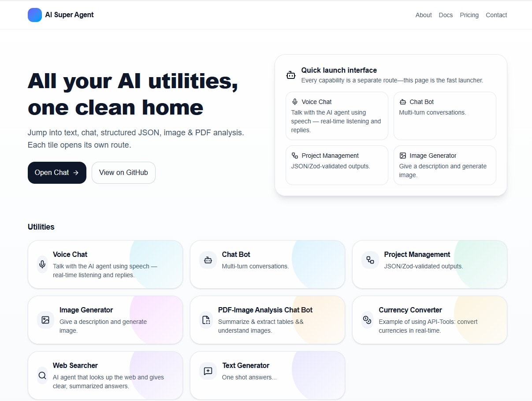Open the Contact page

pyautogui.click(x=496, y=15)
